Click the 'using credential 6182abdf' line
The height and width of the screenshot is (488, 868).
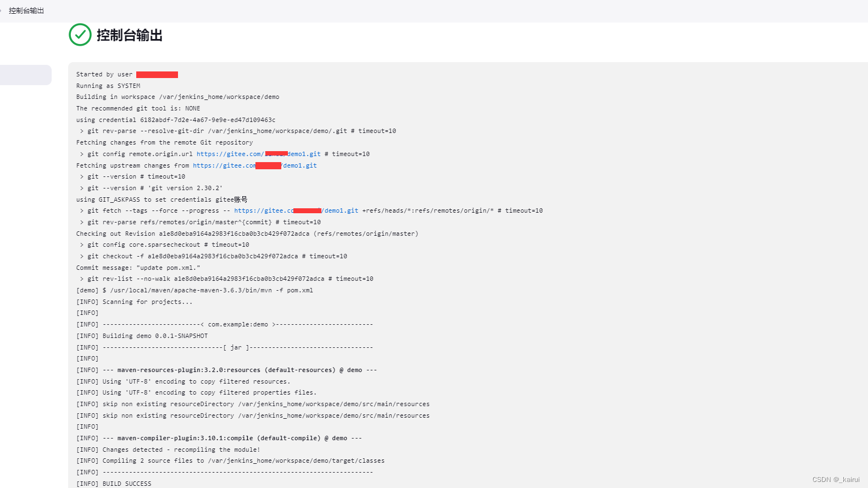pos(176,120)
